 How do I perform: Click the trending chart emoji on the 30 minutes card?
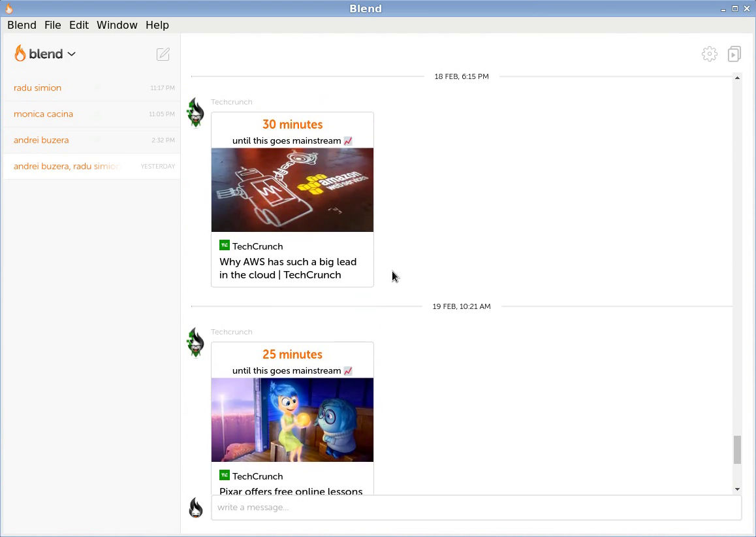coord(347,141)
